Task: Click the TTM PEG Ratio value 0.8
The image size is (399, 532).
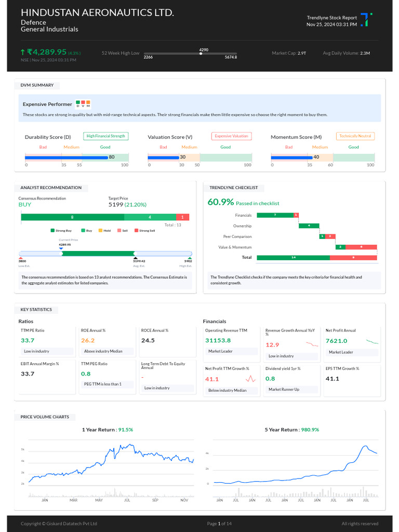Action: pyautogui.click(x=86, y=374)
